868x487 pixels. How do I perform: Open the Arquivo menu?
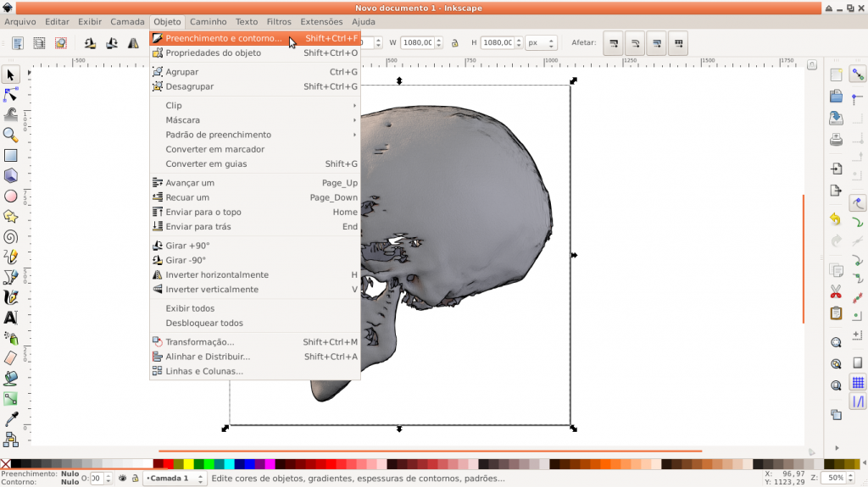click(x=20, y=21)
